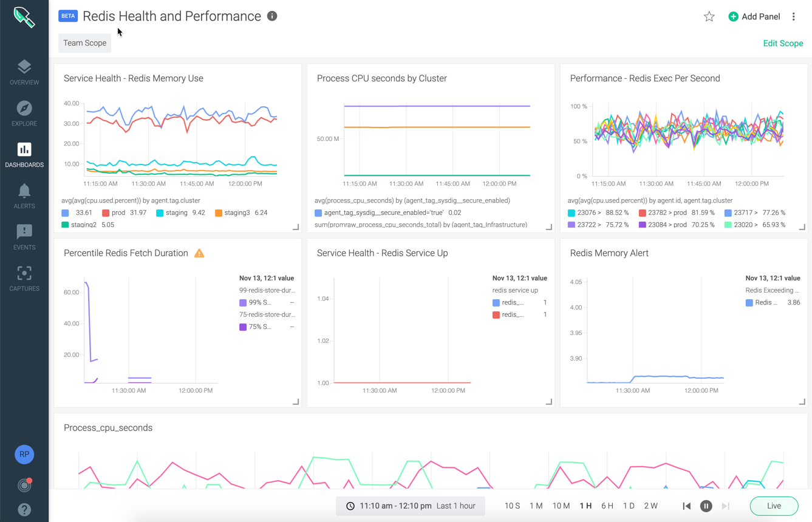Toggle the 23076 series legend swatch
The width and height of the screenshot is (812, 522).
tap(571, 213)
